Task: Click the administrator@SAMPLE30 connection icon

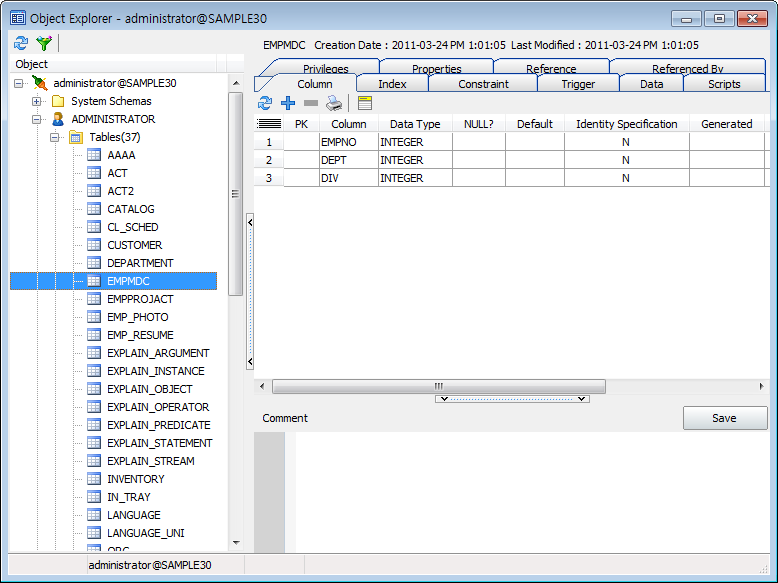Action: (40, 83)
